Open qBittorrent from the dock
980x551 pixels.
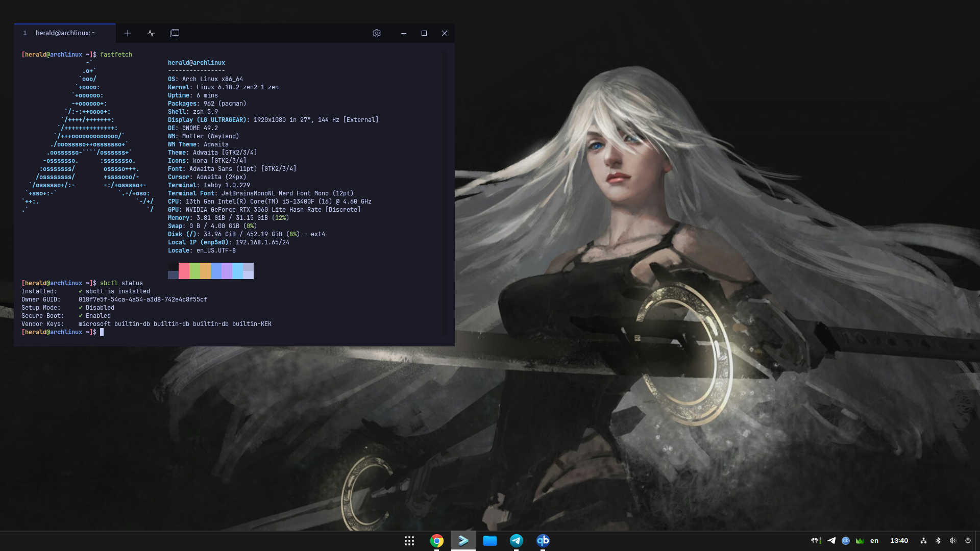(x=543, y=541)
